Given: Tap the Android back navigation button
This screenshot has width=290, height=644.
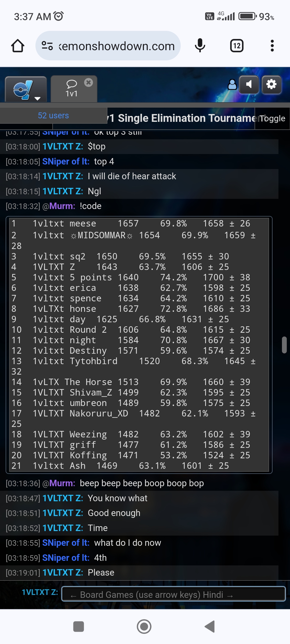Looking at the screenshot, I should point(210,627).
